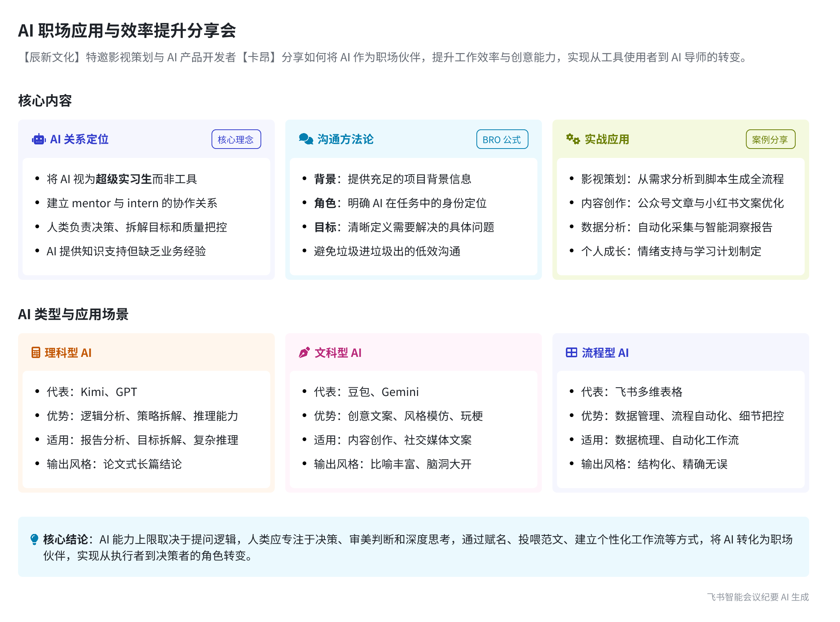This screenshot has width=840, height=622.
Task: Select the AI 关系定位 card heading
Action: pyautogui.click(x=79, y=139)
